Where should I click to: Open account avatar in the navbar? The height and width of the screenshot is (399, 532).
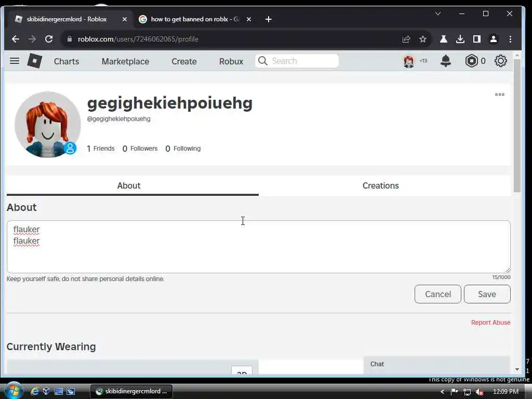(x=409, y=61)
